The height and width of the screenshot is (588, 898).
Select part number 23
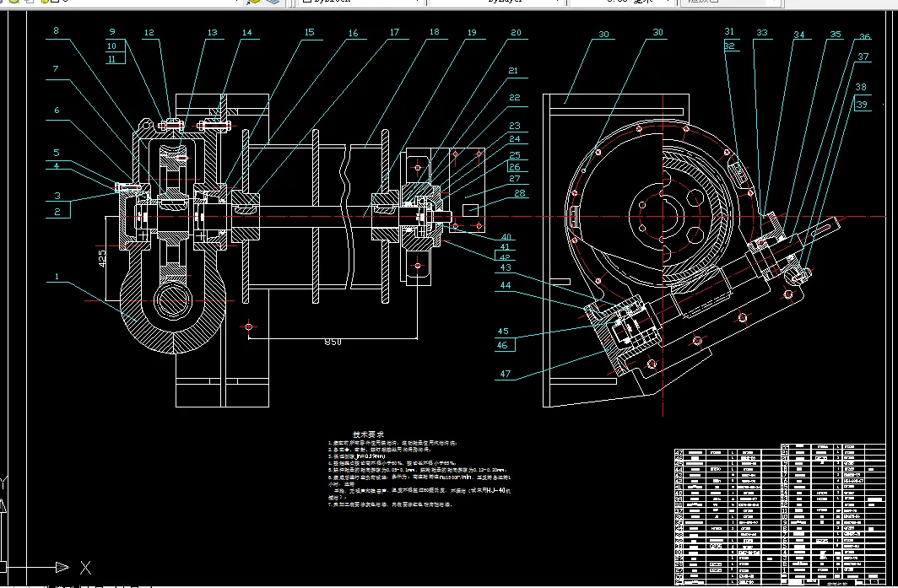coord(515,126)
